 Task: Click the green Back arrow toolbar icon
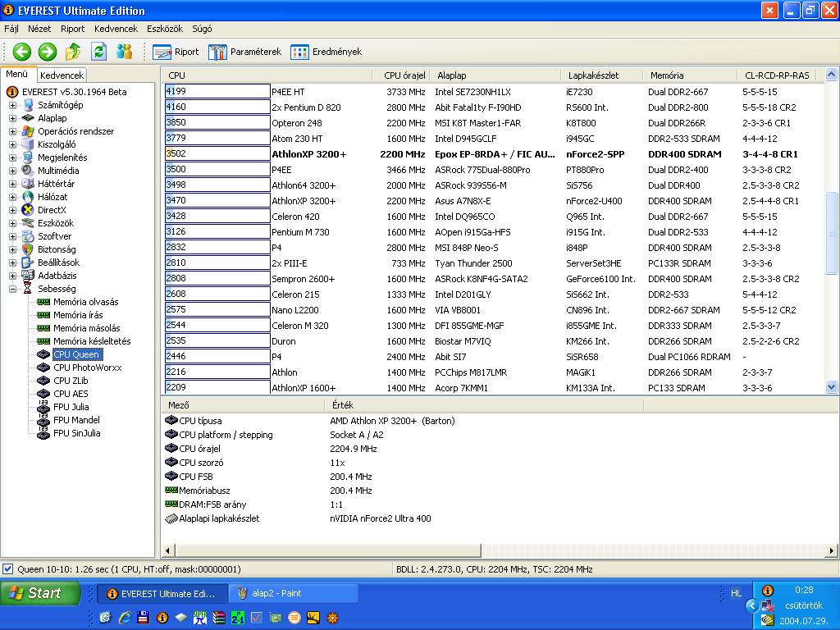point(22,52)
